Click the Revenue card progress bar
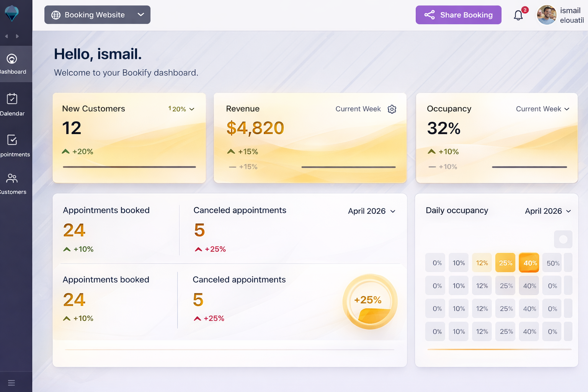The image size is (588, 392). coord(348,167)
